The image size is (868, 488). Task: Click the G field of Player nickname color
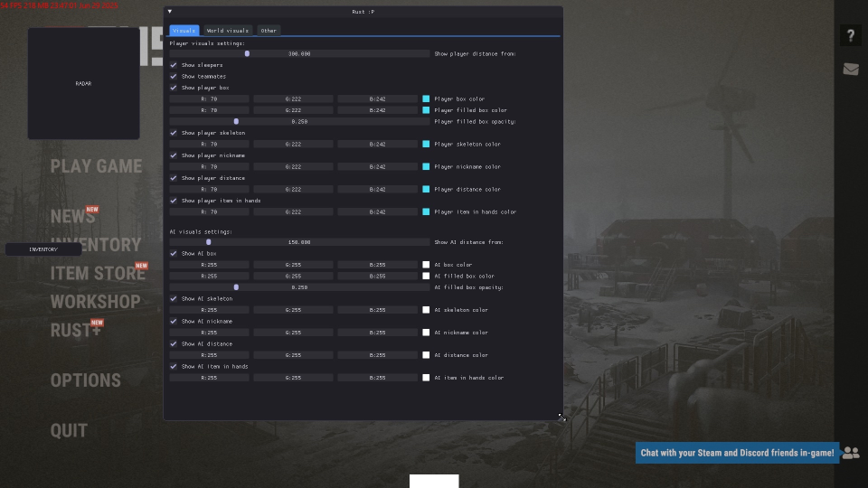pyautogui.click(x=293, y=166)
